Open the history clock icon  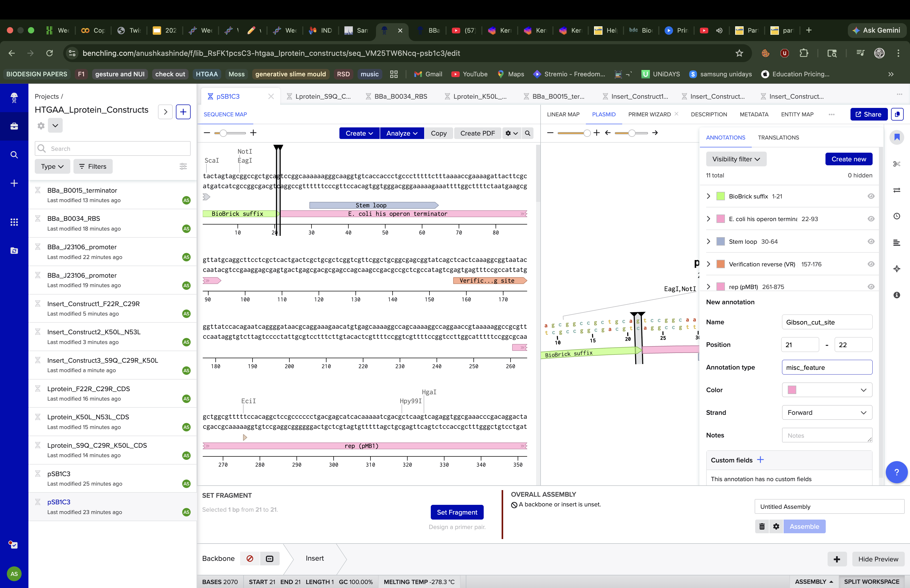pyautogui.click(x=897, y=216)
